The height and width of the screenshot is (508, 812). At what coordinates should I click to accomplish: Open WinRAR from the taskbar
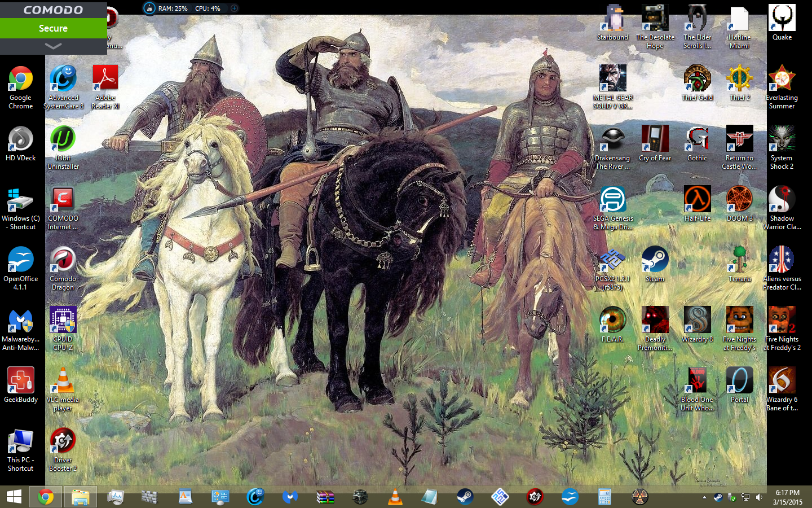point(325,497)
